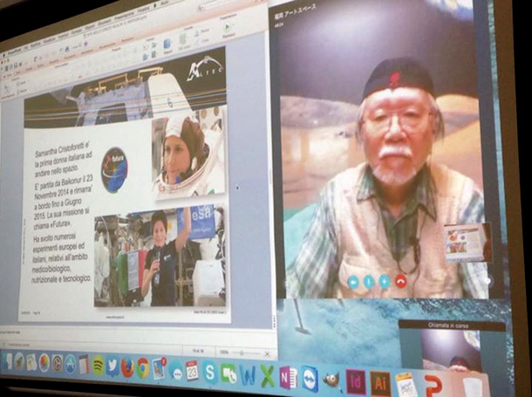The height and width of the screenshot is (397, 532).
Task: Select the ISS photo with esa banner
Action: coord(160,257)
